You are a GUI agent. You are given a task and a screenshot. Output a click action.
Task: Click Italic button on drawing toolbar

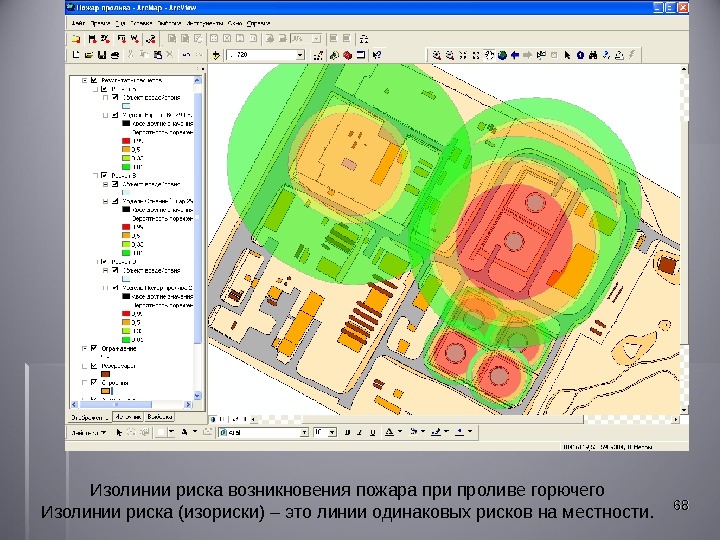coord(360,433)
